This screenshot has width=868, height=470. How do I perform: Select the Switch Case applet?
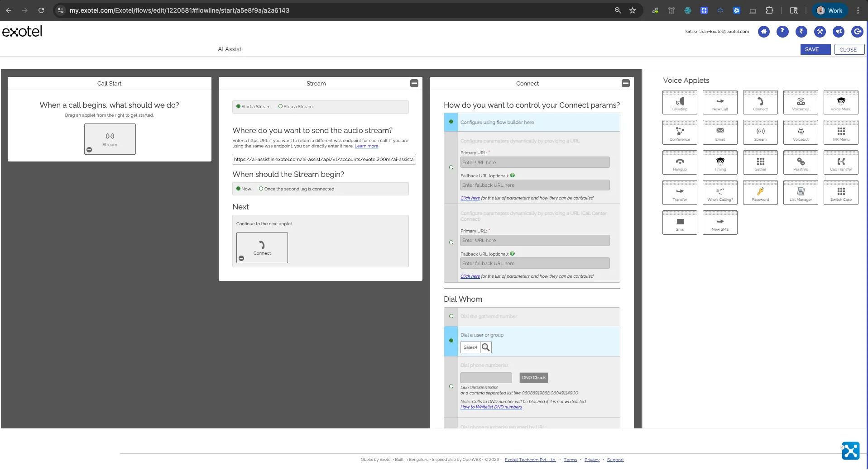(841, 193)
